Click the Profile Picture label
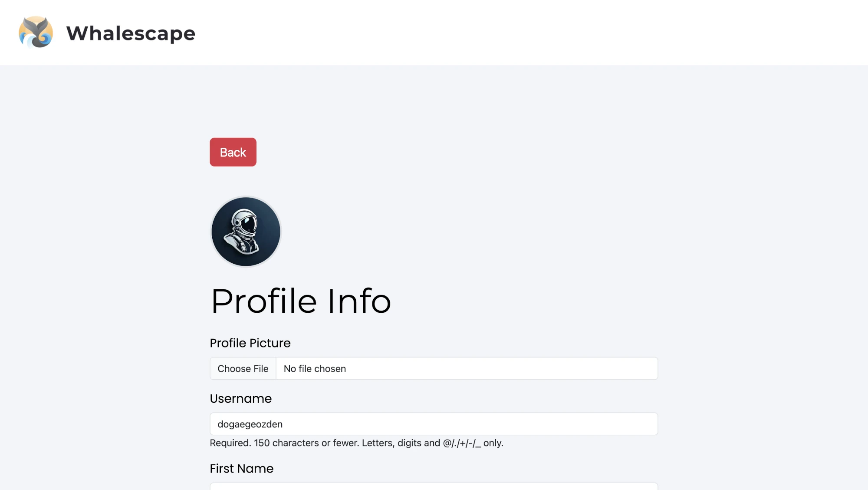Image resolution: width=868 pixels, height=490 pixels. (x=250, y=343)
